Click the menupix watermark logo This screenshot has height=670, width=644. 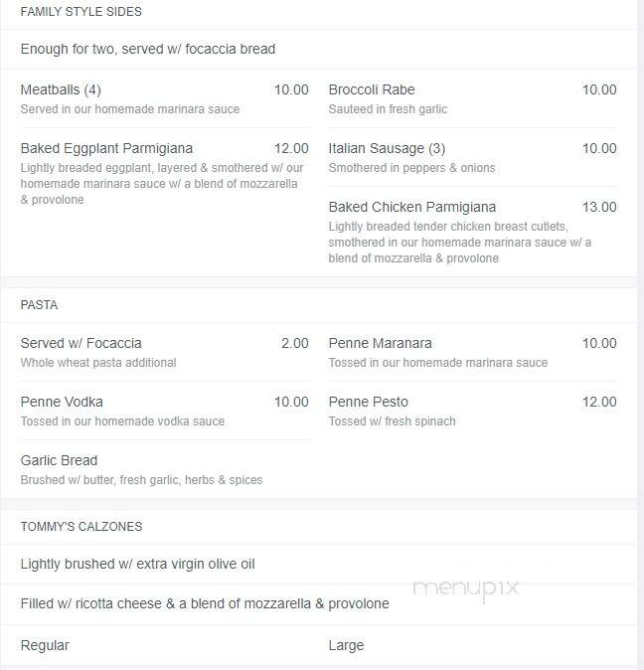(466, 588)
